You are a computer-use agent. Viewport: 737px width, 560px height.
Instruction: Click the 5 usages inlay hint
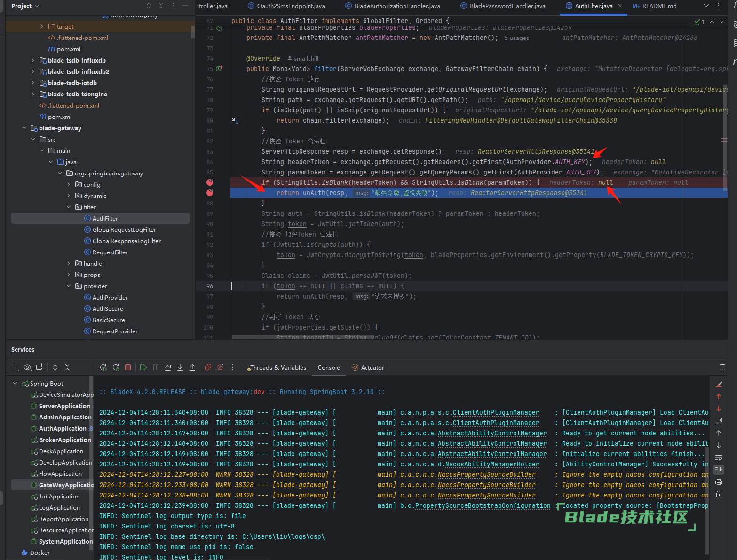tap(517, 38)
